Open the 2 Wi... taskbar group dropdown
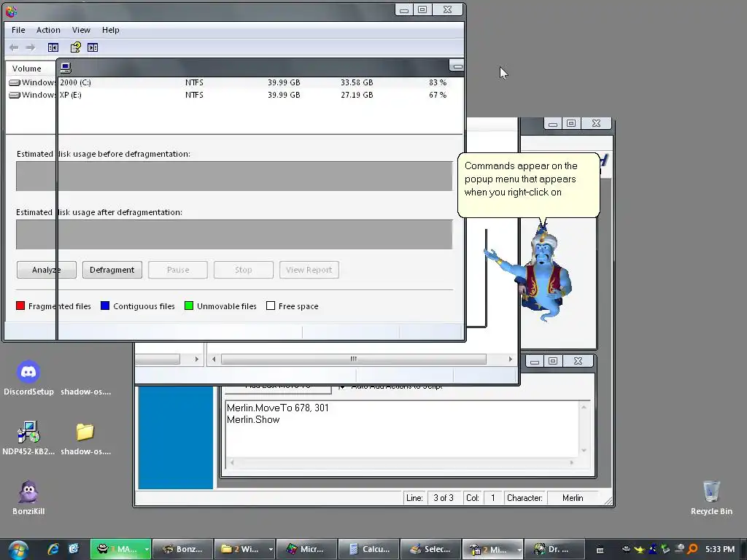Screen dimensions: 747x560 [271, 549]
